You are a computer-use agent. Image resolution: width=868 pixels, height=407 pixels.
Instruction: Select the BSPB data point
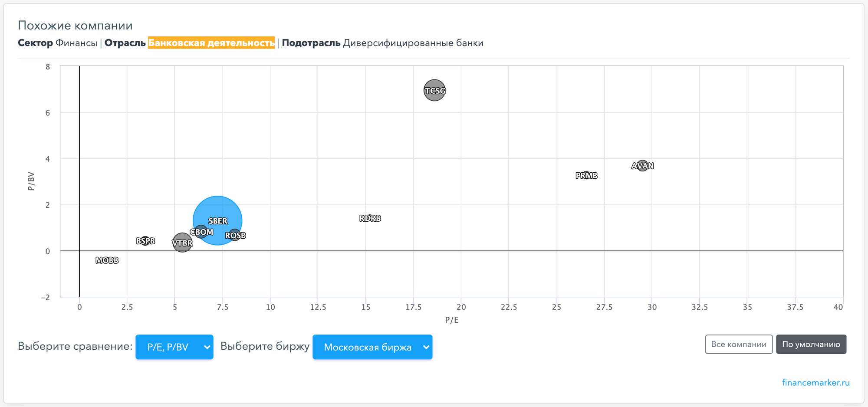145,240
